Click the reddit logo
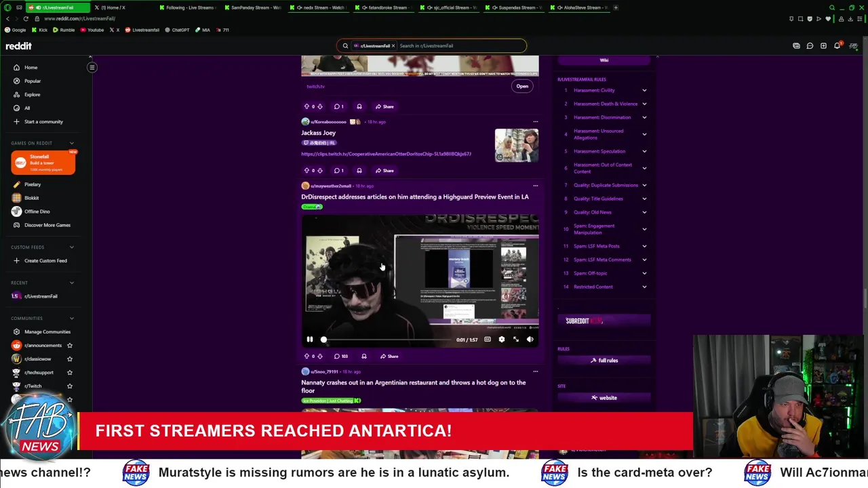 [18, 45]
